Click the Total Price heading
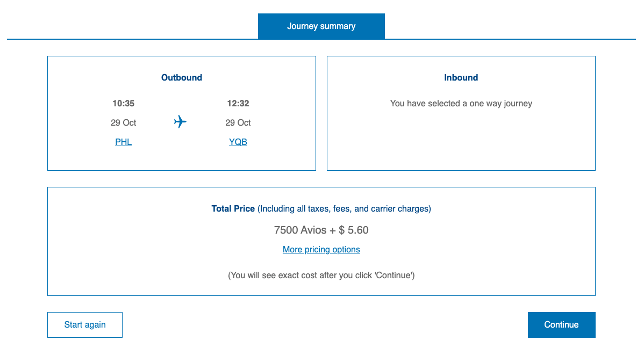644x348 pixels. [x=233, y=208]
